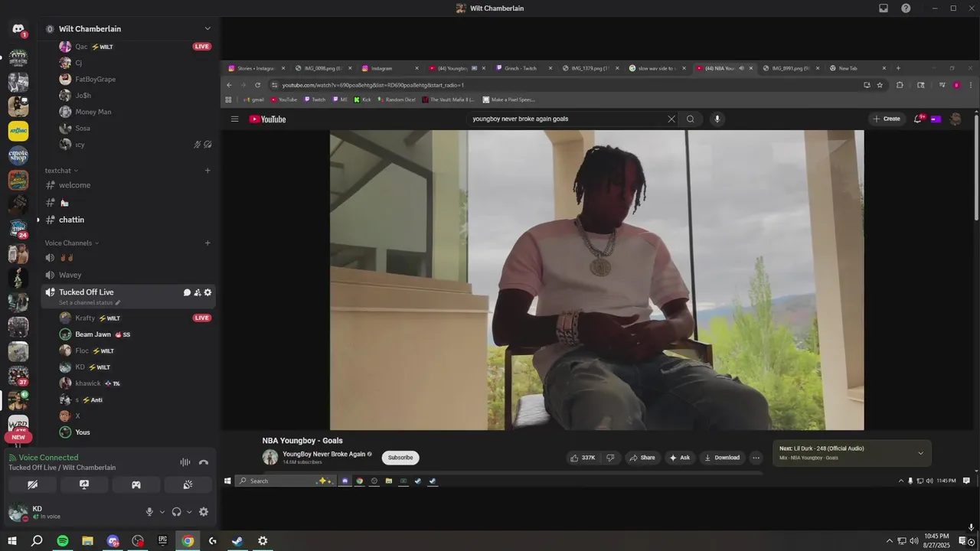The width and height of the screenshot is (980, 551).
Task: Open YouTube guide hamburger menu in stream
Action: coord(235,119)
